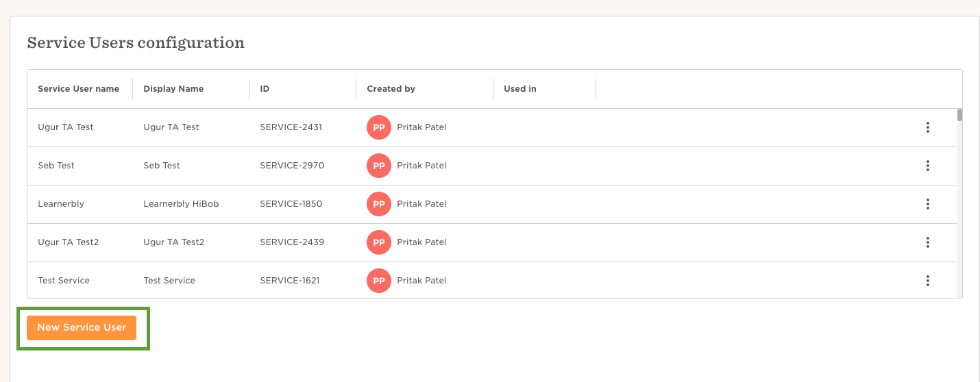Viewport: 980px width, 382px height.
Task: Open the three-dot menu for Learnerbly
Action: tap(927, 204)
